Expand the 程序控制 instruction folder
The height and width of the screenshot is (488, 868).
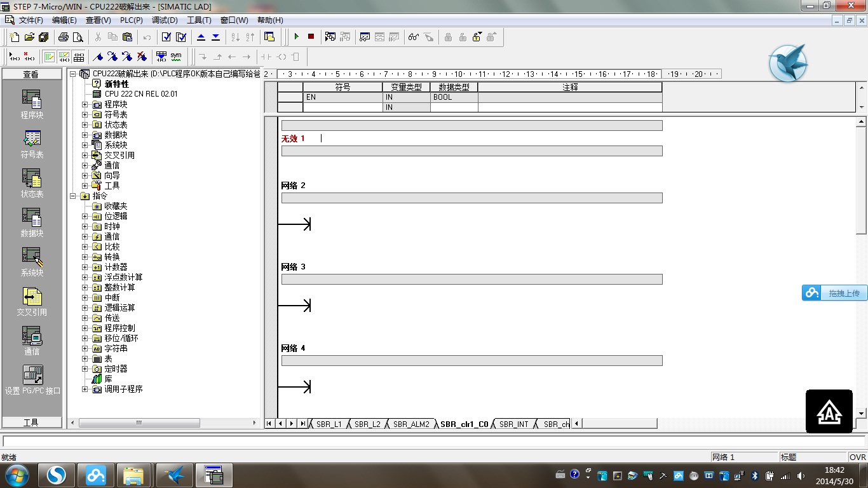click(x=85, y=328)
